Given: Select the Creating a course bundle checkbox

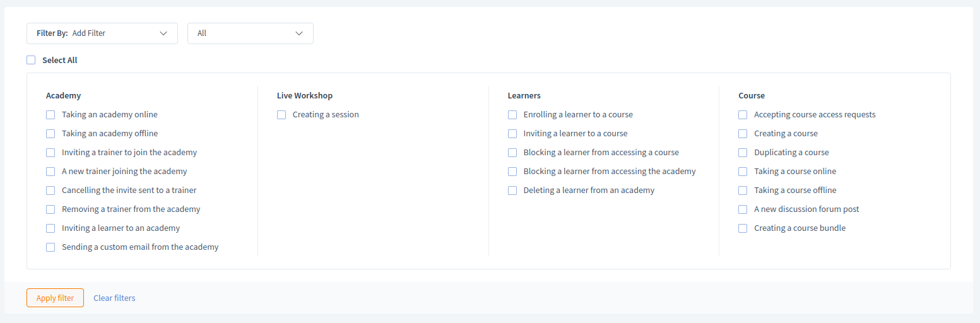Looking at the screenshot, I should pyautogui.click(x=743, y=228).
